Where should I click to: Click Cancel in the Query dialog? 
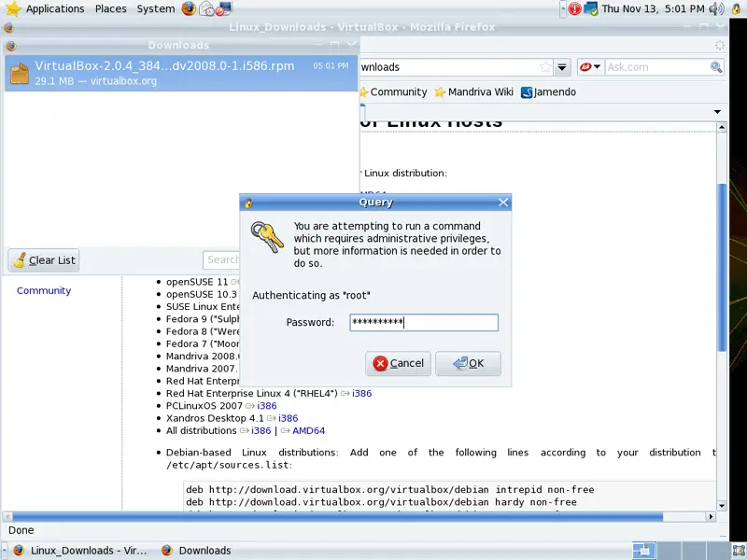coord(399,363)
